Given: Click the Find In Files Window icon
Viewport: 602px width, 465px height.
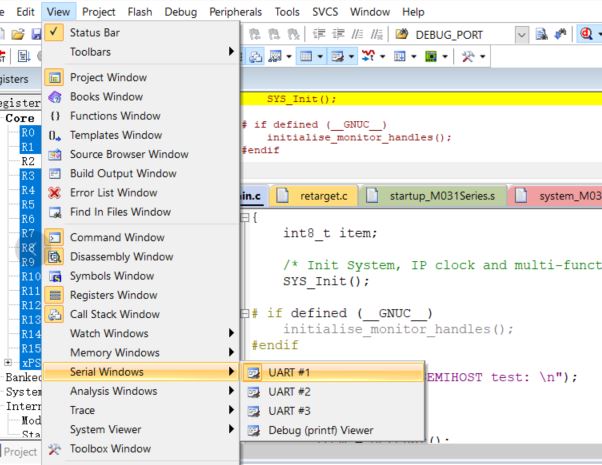Looking at the screenshot, I should pyautogui.click(x=55, y=212).
